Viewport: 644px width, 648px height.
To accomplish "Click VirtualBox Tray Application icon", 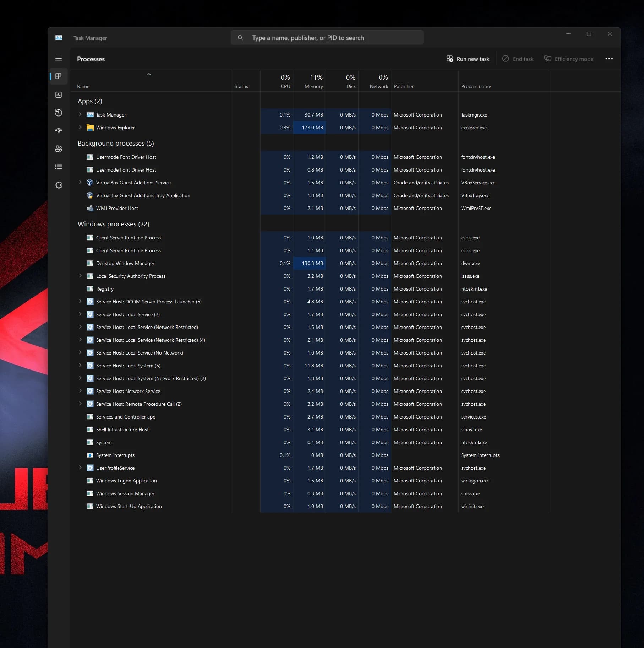I will click(90, 195).
